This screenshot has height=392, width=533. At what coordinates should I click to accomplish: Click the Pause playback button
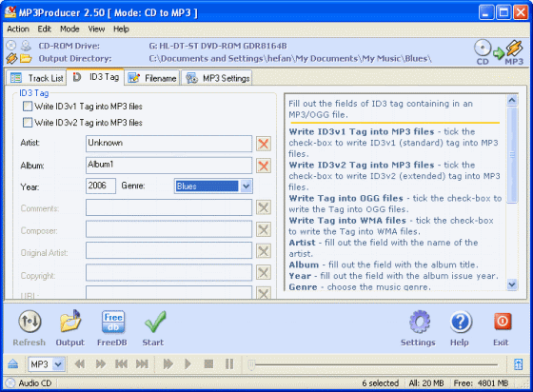click(x=229, y=364)
